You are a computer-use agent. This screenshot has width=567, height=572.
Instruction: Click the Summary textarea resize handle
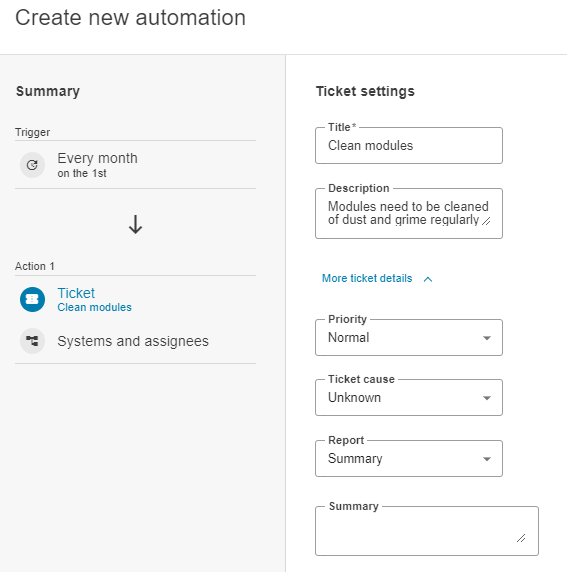pyautogui.click(x=521, y=538)
